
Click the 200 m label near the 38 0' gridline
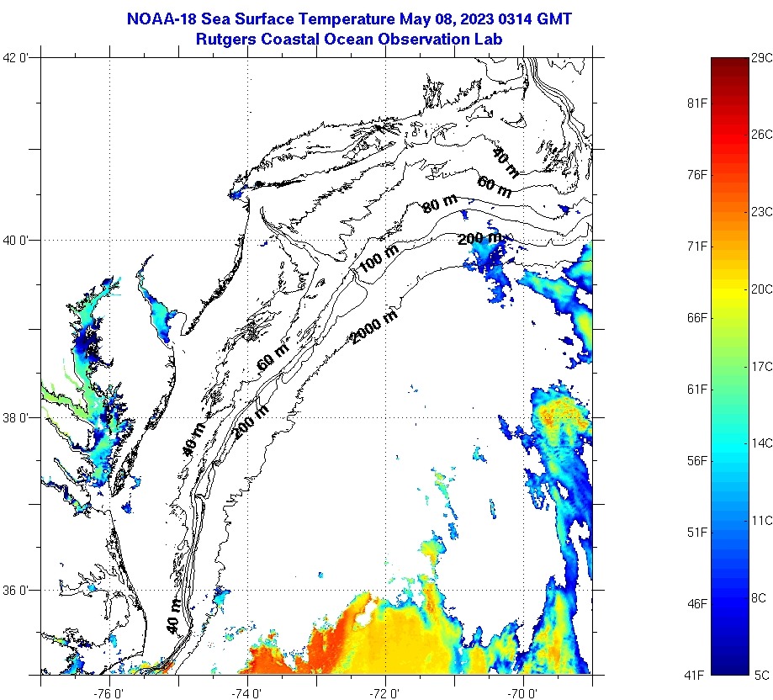[x=251, y=422]
